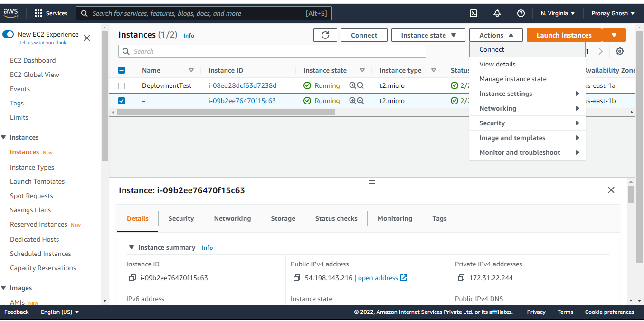Open table preferences gear icon
The image size is (644, 321).
[620, 51]
